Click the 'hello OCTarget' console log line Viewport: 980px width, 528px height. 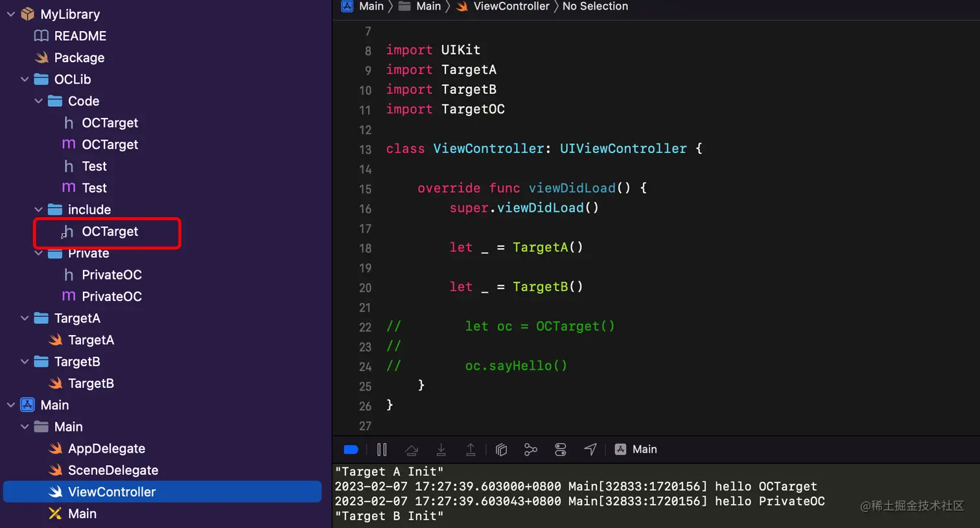pos(576,487)
